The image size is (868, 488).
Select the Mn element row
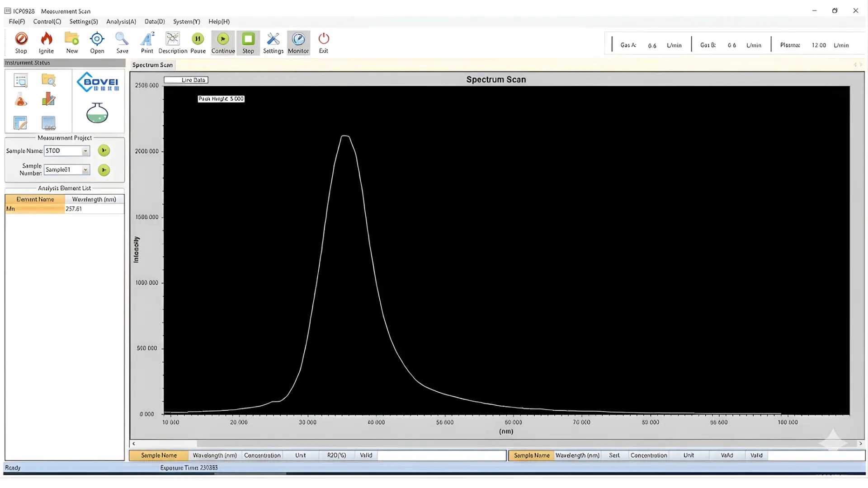pyautogui.click(x=65, y=209)
